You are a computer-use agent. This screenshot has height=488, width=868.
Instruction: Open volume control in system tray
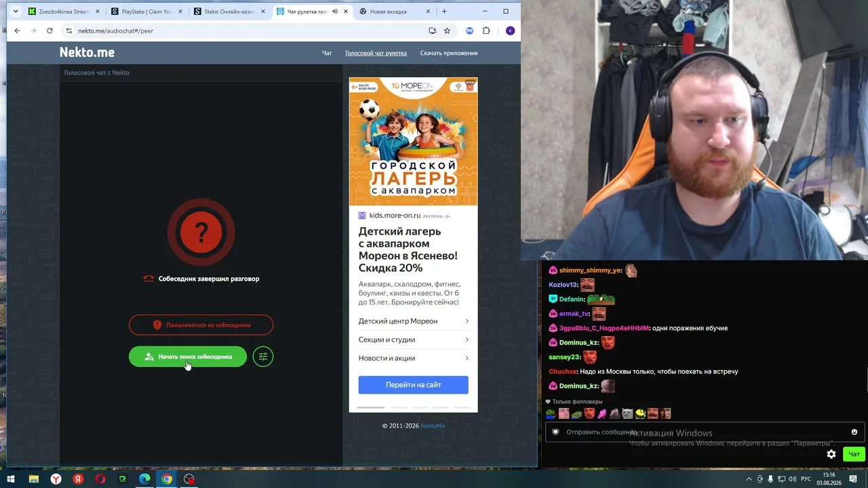[x=791, y=479]
